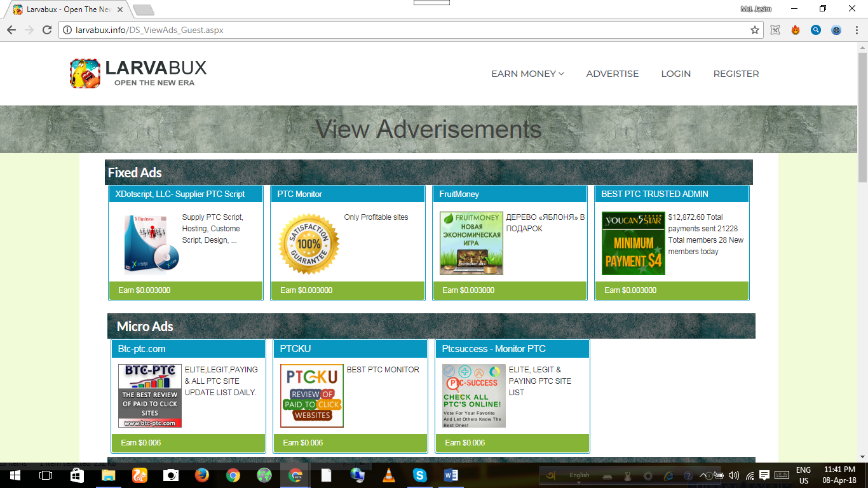Image resolution: width=868 pixels, height=488 pixels.
Task: Click the page's vertical scrollbar thumb
Action: [x=862, y=114]
